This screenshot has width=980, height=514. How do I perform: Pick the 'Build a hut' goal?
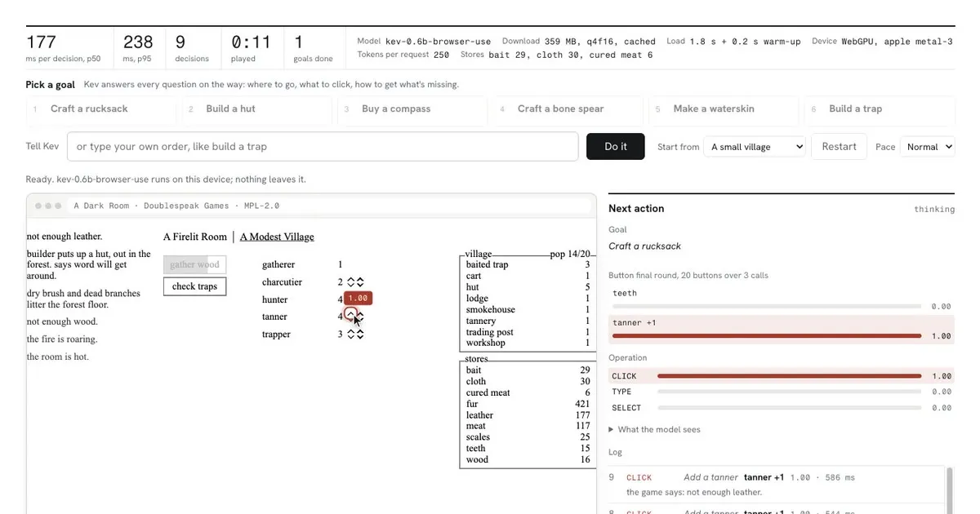click(x=256, y=109)
